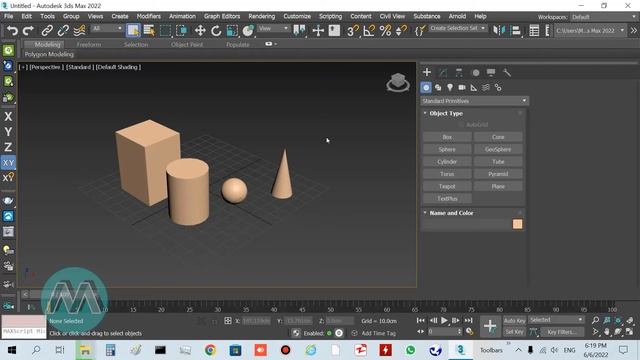
Task: Click the Teapot primitive button
Action: click(447, 186)
